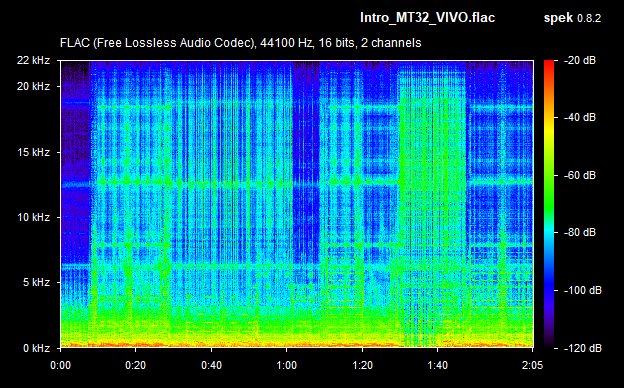Click the 1:40 time axis marker
The width and height of the screenshot is (624, 388).
[x=437, y=365]
